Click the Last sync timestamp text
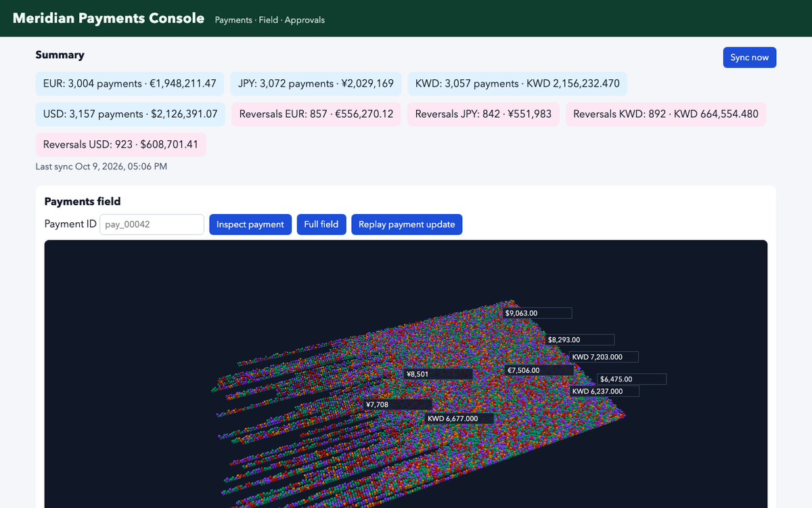The height and width of the screenshot is (508, 812). (101, 167)
